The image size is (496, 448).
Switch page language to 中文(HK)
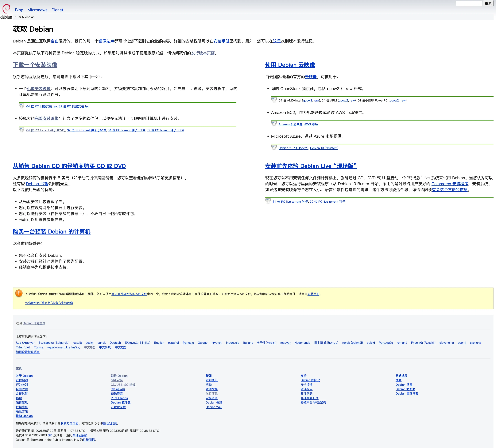tap(105, 347)
